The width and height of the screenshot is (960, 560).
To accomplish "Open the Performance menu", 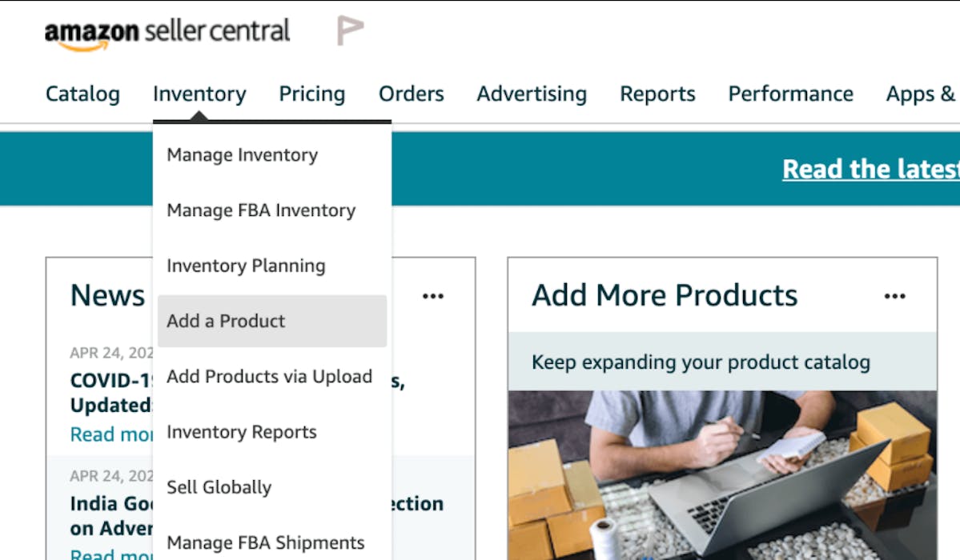I will [790, 94].
